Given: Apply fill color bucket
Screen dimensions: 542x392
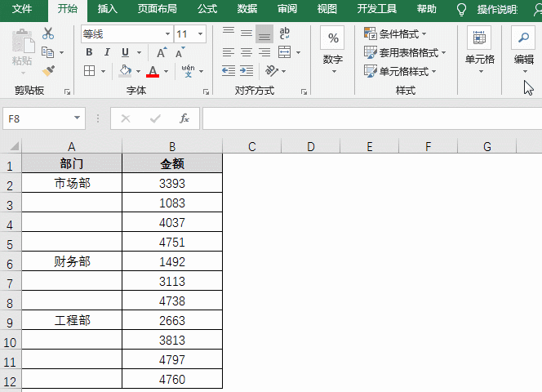Looking at the screenshot, I should click(x=125, y=71).
